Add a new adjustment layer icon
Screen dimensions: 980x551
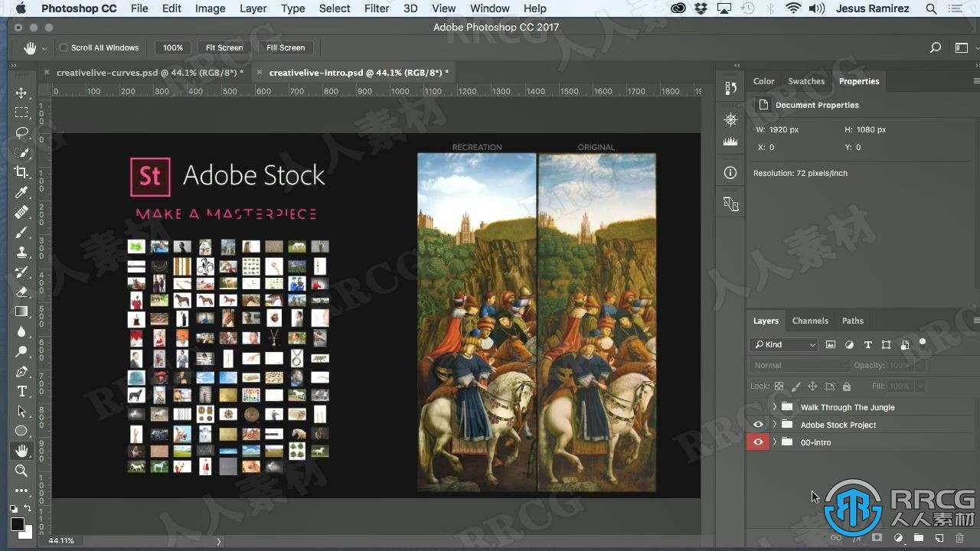pos(898,539)
